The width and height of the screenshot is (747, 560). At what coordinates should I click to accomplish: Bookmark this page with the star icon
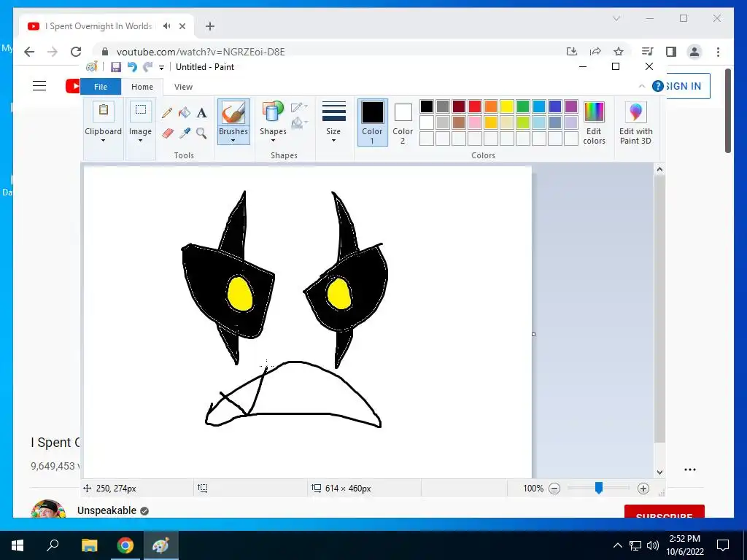pos(619,52)
